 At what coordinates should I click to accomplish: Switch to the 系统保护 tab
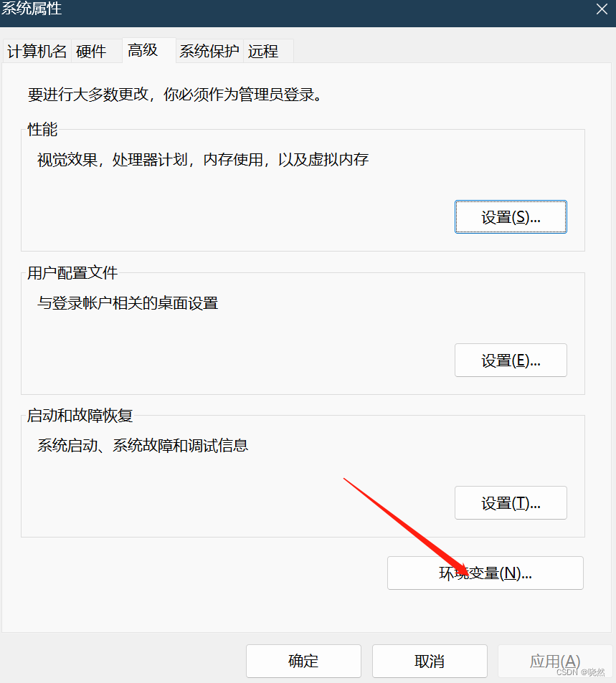tap(209, 51)
